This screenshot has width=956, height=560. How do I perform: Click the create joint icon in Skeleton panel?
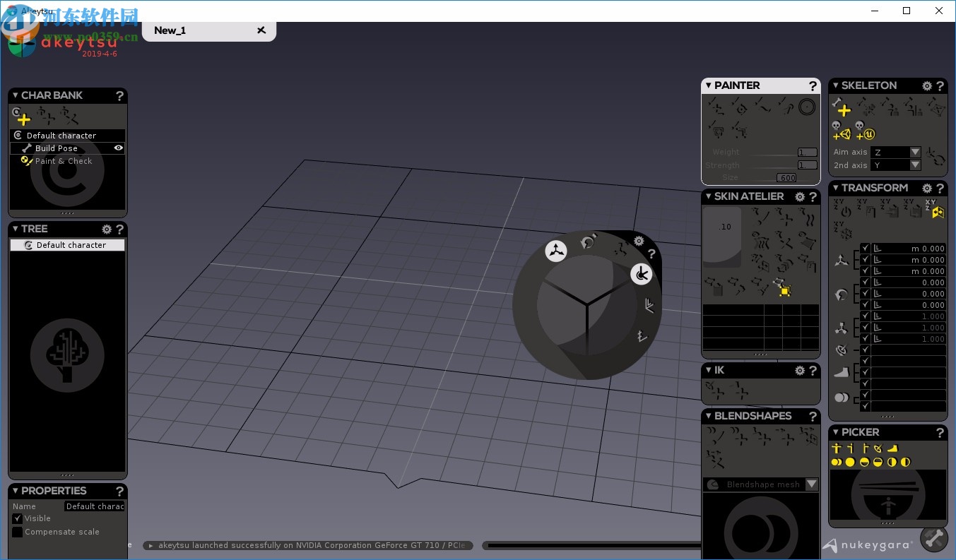[841, 107]
